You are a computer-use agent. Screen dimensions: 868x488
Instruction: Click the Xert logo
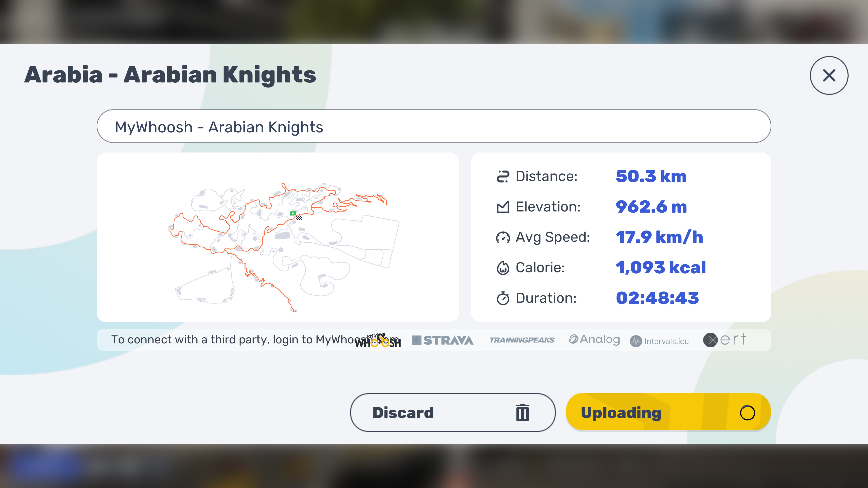[724, 340]
